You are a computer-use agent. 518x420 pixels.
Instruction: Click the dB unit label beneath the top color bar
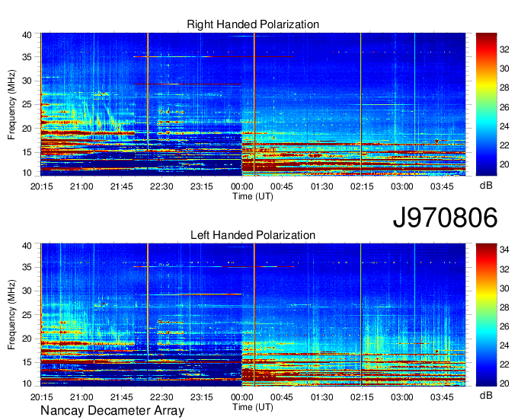coord(486,186)
